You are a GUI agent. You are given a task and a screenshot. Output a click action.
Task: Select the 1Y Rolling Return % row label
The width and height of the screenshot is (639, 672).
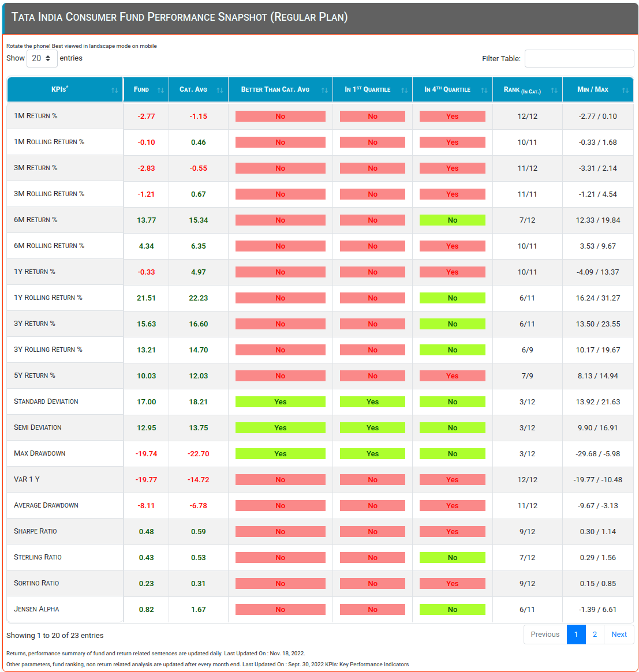click(x=48, y=298)
